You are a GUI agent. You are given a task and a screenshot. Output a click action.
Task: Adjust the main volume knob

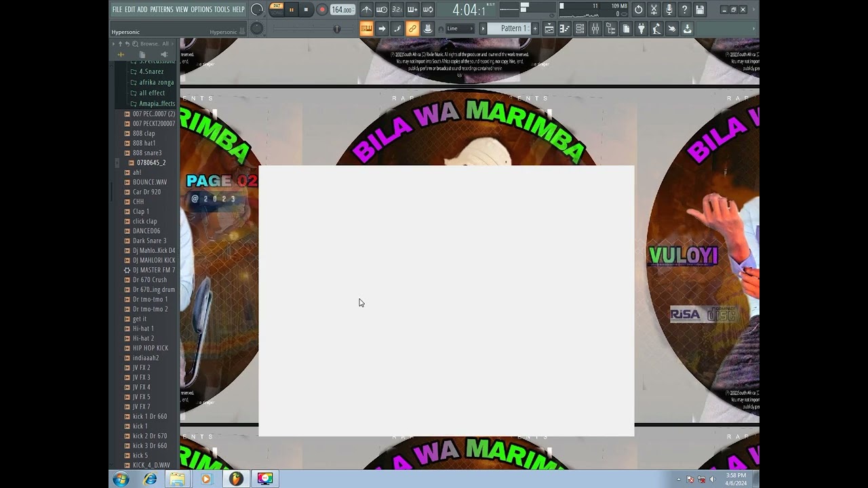[257, 9]
